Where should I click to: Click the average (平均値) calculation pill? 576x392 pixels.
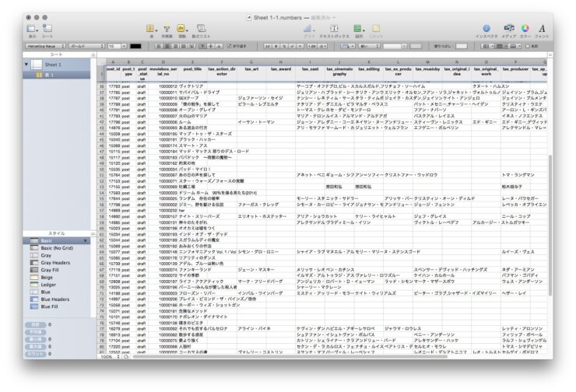click(x=36, y=332)
